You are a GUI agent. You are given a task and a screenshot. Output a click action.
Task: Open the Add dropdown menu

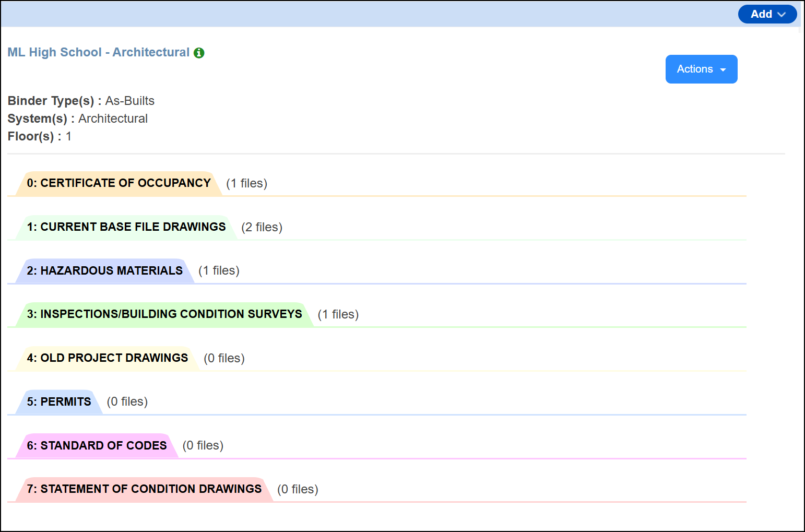click(x=767, y=14)
